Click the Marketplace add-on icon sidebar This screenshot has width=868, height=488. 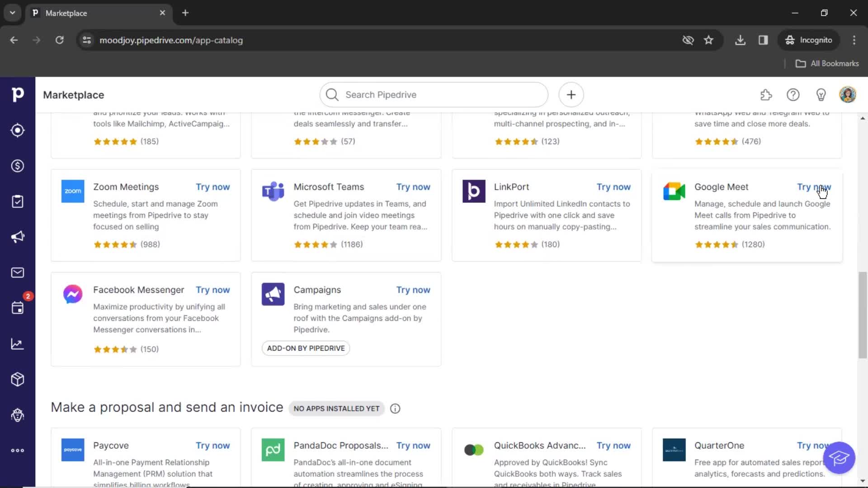pos(17,379)
